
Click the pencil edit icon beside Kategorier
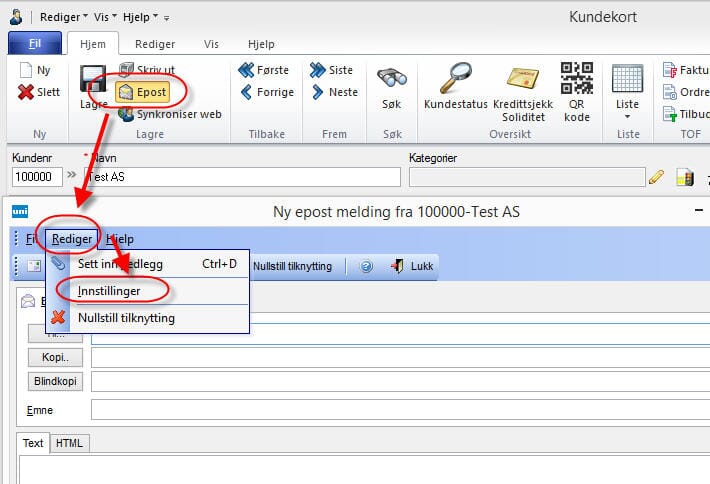pyautogui.click(x=657, y=177)
